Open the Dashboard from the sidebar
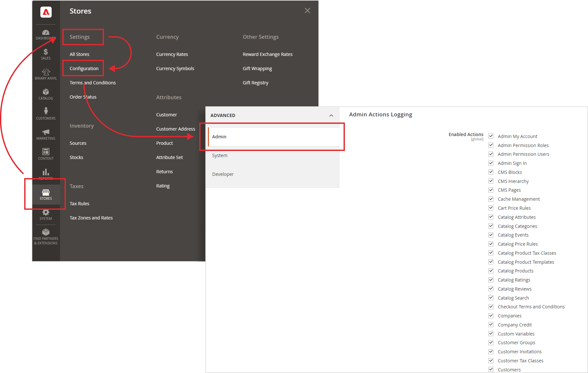588x373 pixels. pyautogui.click(x=46, y=34)
